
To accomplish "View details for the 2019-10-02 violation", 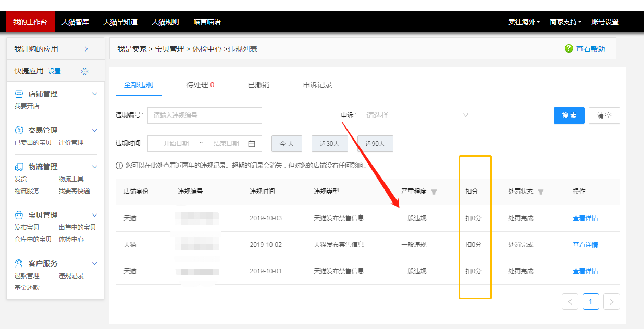I will pos(585,245).
